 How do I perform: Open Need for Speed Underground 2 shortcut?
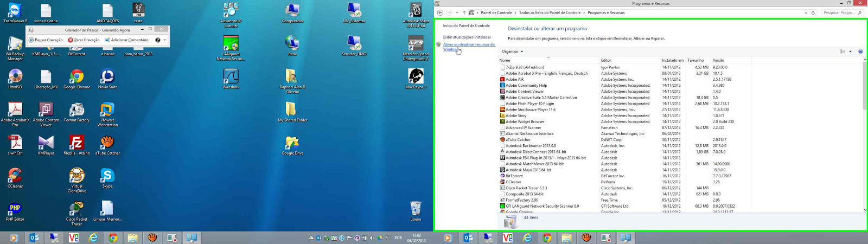416,48
